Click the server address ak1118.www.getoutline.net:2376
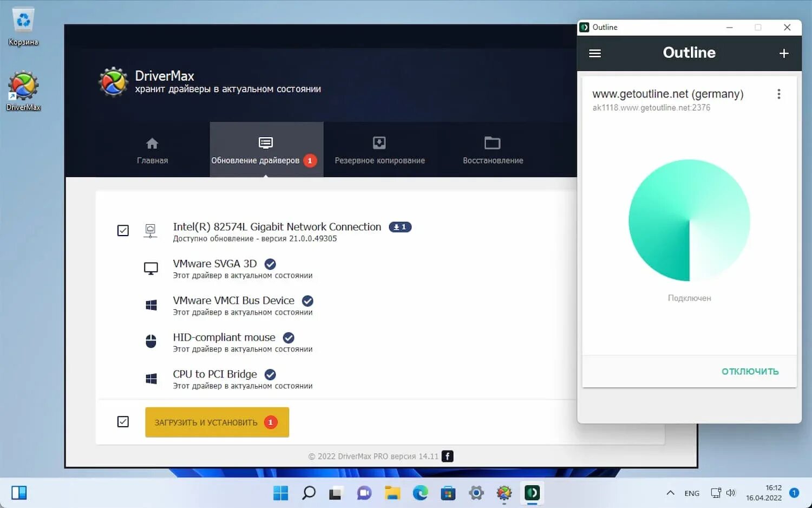The width and height of the screenshot is (812, 508). pyautogui.click(x=651, y=108)
